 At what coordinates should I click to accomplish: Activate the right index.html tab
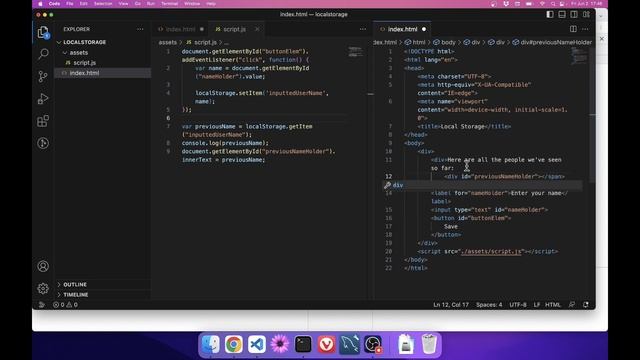[402, 29]
